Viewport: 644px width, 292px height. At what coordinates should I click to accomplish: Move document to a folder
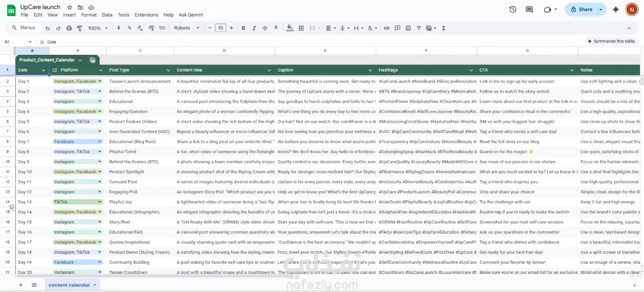point(80,8)
